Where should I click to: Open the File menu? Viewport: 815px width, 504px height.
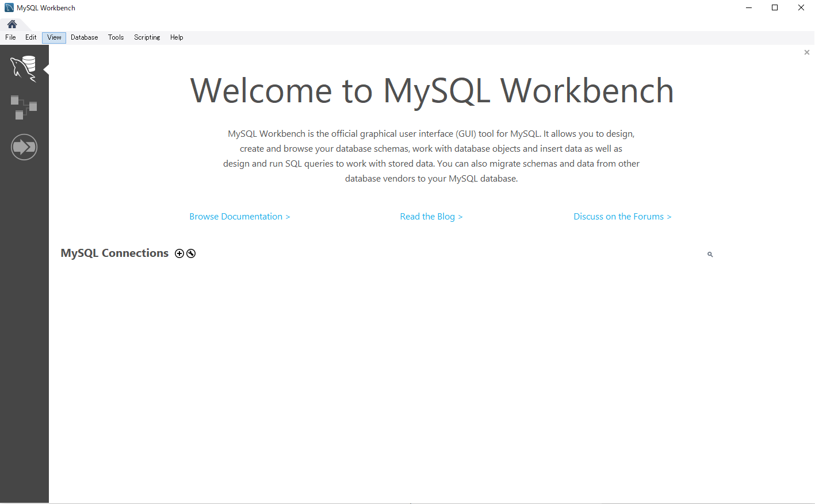point(10,37)
